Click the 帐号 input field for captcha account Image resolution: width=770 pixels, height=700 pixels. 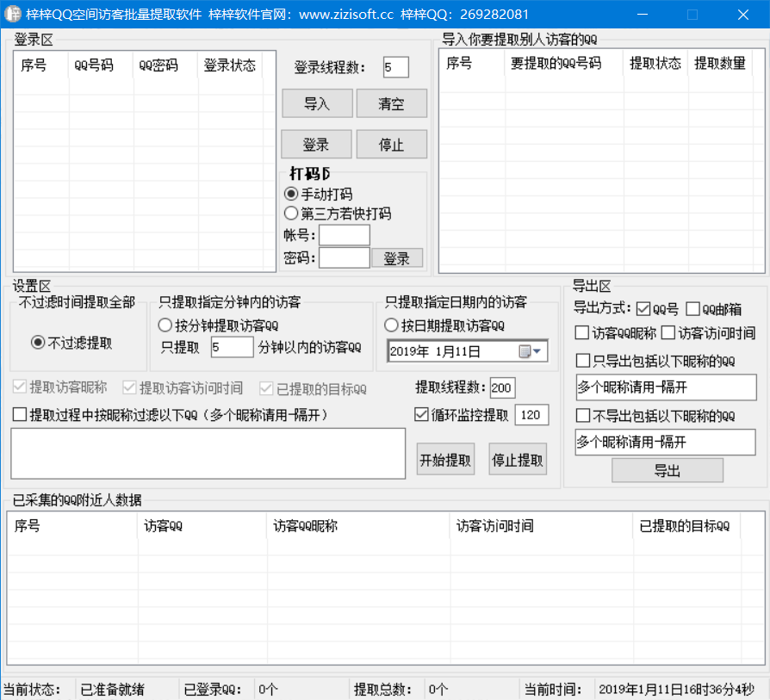[x=344, y=234]
